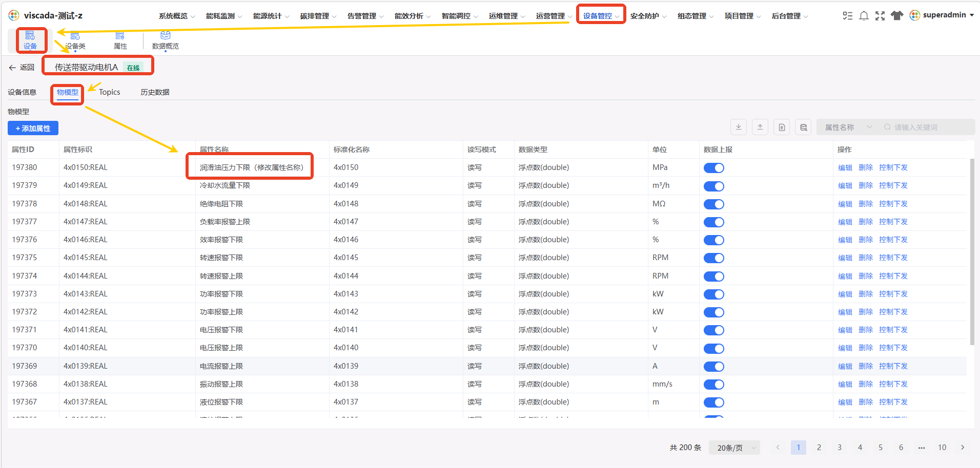This screenshot has width=980, height=468.
Task: Expand the 碳排管理 menu
Action: point(318,16)
